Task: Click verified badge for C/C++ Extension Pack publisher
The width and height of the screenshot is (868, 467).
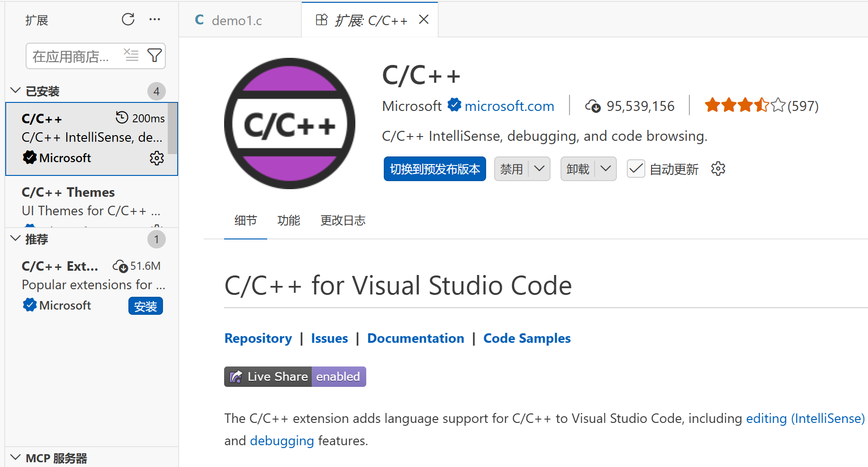Action: pyautogui.click(x=29, y=305)
